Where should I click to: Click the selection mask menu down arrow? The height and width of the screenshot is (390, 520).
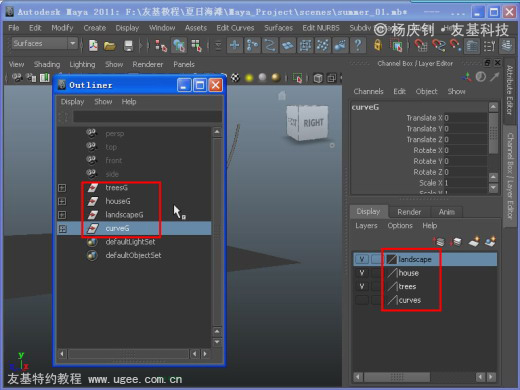218,45
